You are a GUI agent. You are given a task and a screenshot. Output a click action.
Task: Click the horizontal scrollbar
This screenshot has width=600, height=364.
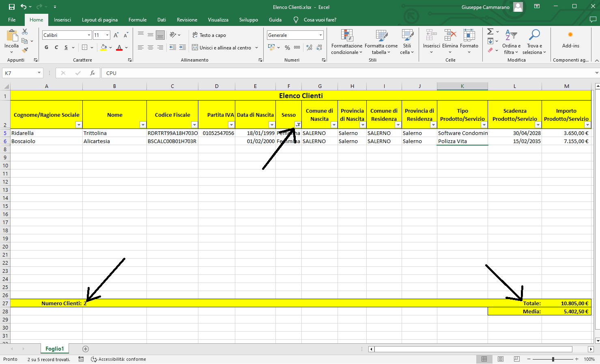[x=473, y=349]
